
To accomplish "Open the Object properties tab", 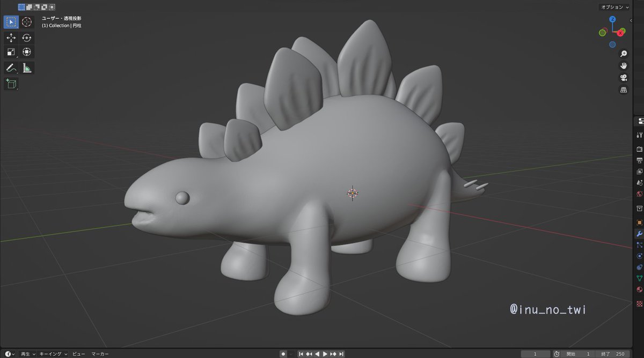I will click(639, 222).
